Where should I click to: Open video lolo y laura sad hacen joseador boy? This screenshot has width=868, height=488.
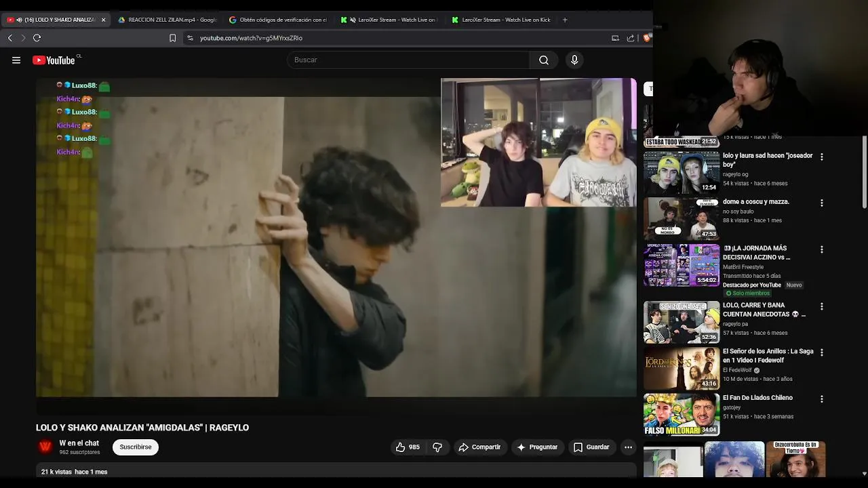768,160
